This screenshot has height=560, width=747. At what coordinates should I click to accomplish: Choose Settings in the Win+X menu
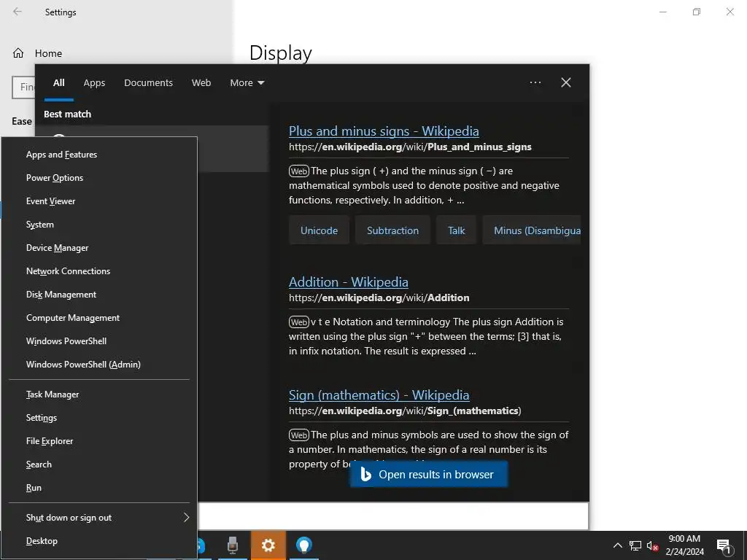(99, 418)
